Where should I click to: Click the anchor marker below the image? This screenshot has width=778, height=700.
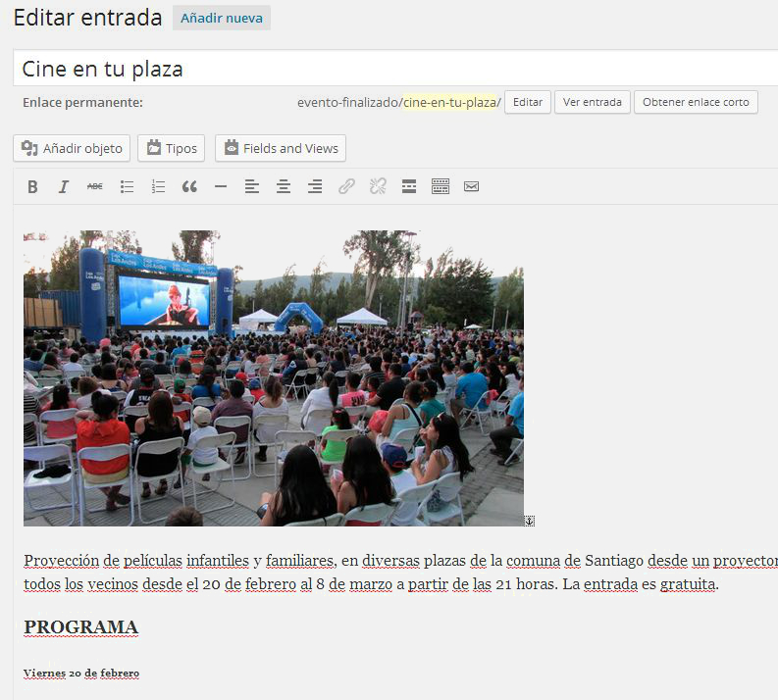pos(530,521)
